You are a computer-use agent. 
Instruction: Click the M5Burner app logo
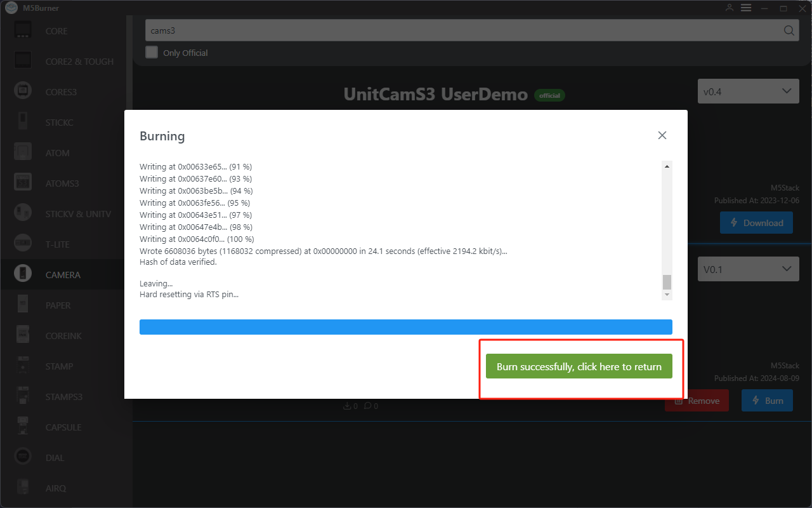pos(11,8)
